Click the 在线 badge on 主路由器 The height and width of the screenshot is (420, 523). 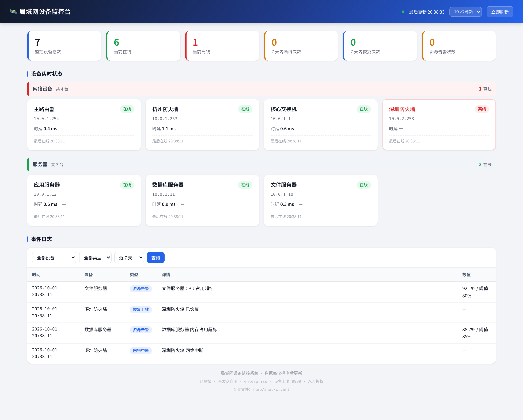point(127,109)
